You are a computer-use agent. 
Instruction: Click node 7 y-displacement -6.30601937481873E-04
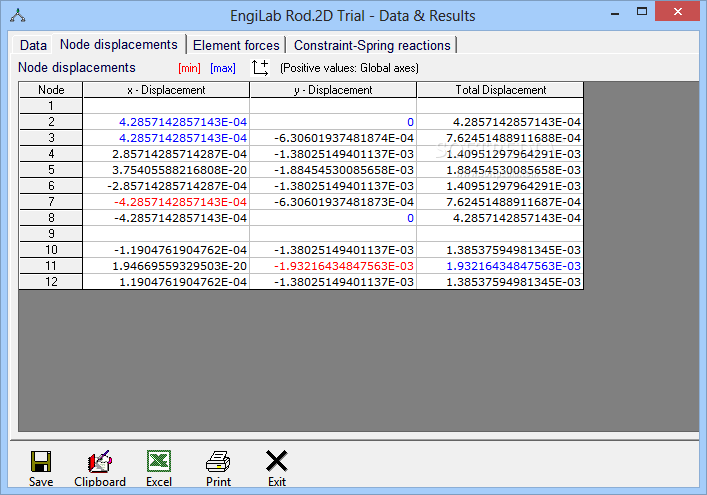click(333, 202)
